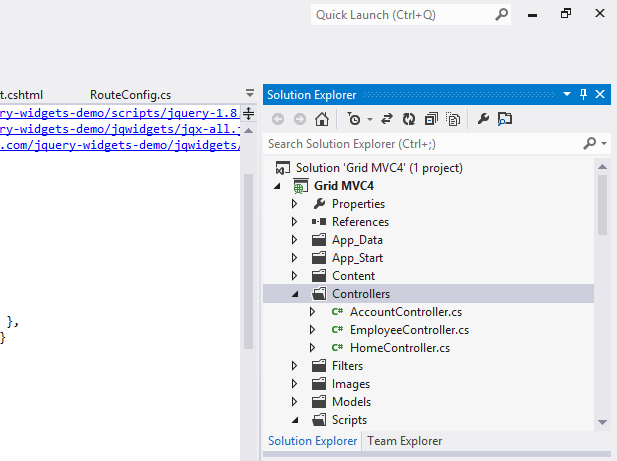Toggle auto-hide pin on Solution Explorer

(583, 94)
